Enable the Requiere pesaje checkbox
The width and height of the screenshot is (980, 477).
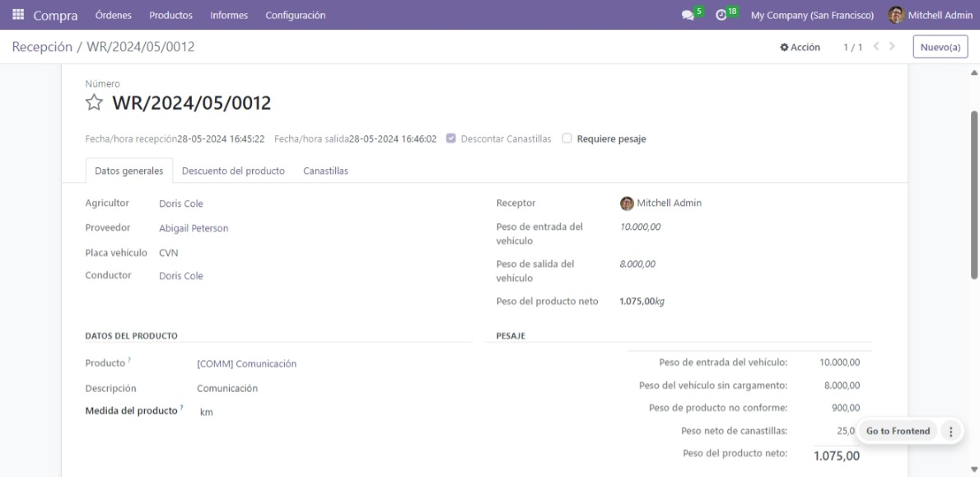(567, 138)
